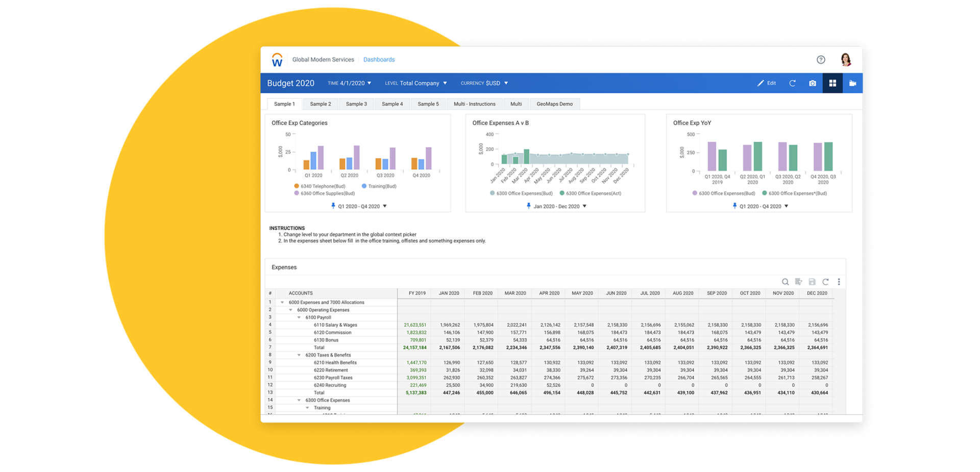This screenshot has width=980, height=472.
Task: Open the grid layout view icon
Action: pyautogui.click(x=832, y=83)
